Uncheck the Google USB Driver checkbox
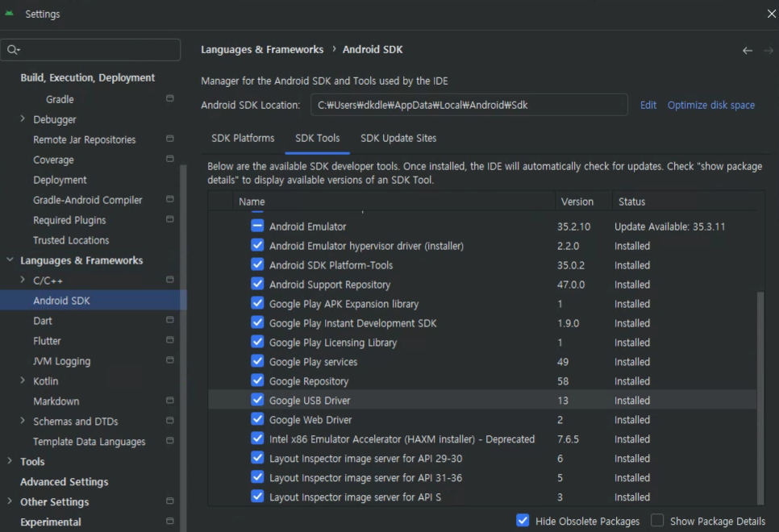The width and height of the screenshot is (779, 532). click(257, 400)
